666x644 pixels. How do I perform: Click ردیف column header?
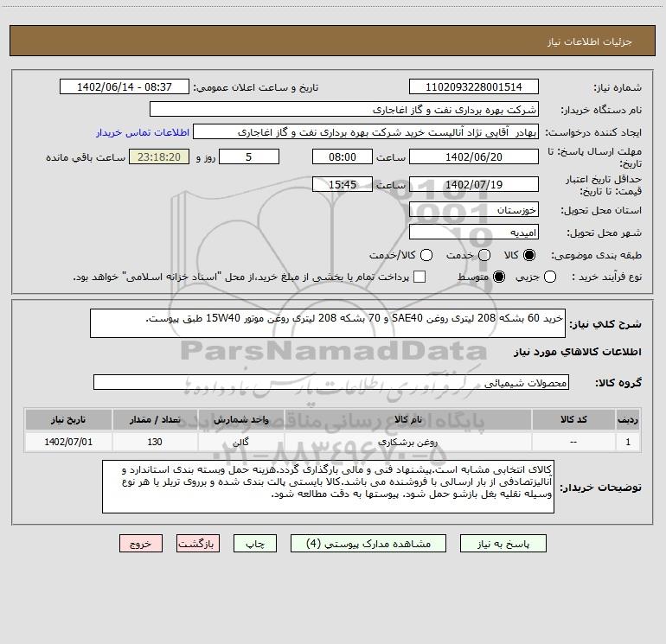[x=628, y=420]
